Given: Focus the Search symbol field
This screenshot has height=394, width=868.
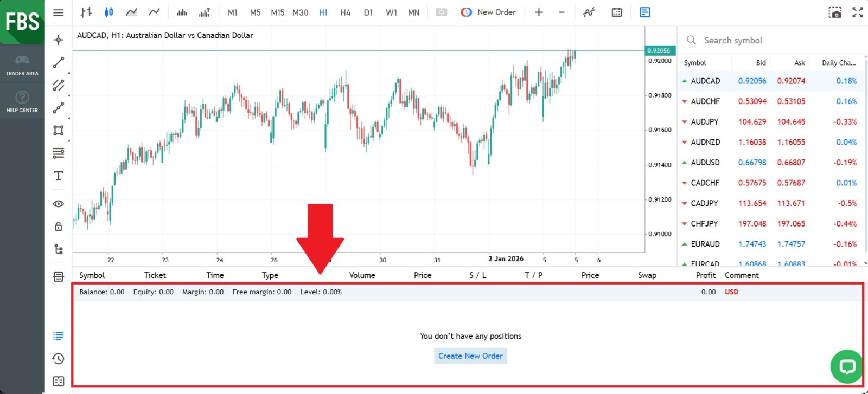Looking at the screenshot, I should (770, 40).
